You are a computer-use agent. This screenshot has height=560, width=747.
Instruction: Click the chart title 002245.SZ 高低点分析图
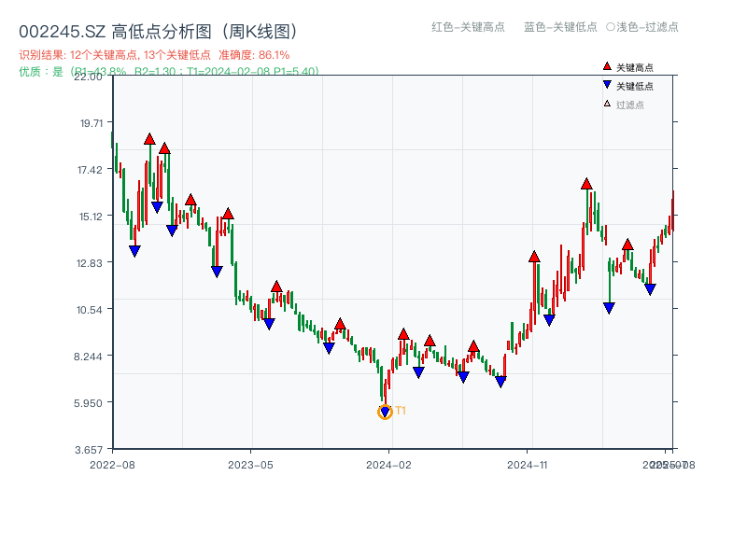tap(159, 32)
